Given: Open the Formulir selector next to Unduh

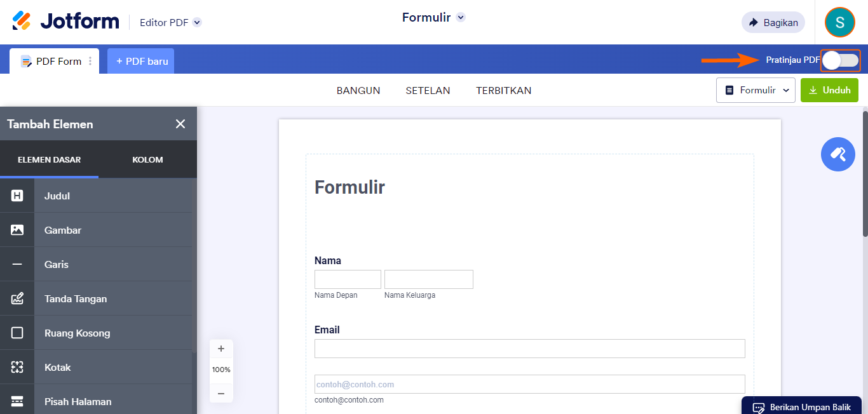Looking at the screenshot, I should click(756, 90).
